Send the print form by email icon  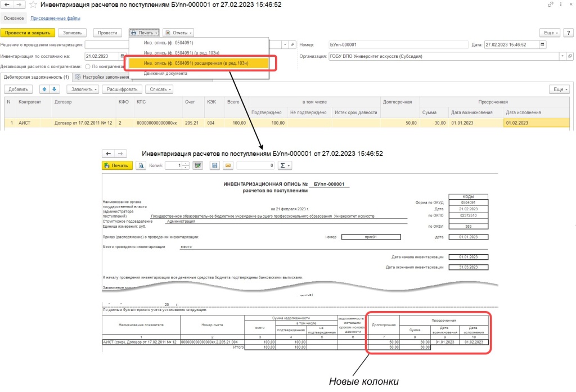pyautogui.click(x=228, y=165)
